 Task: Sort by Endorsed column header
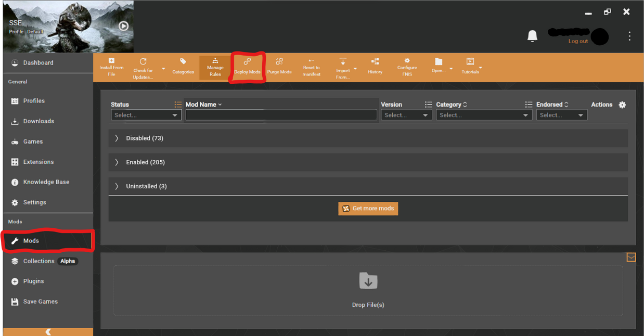pyautogui.click(x=552, y=105)
